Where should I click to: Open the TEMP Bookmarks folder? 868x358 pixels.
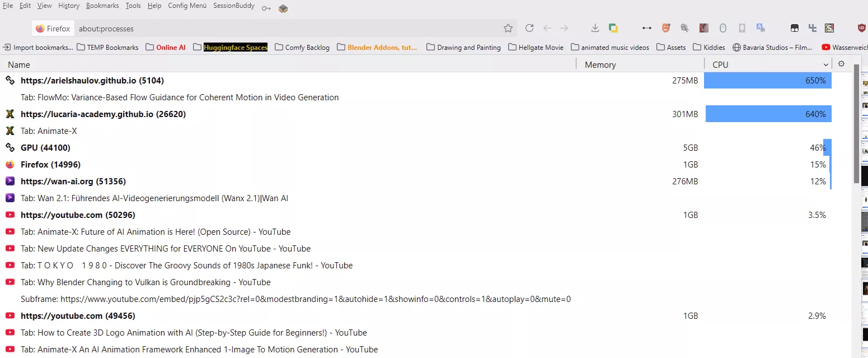click(107, 48)
